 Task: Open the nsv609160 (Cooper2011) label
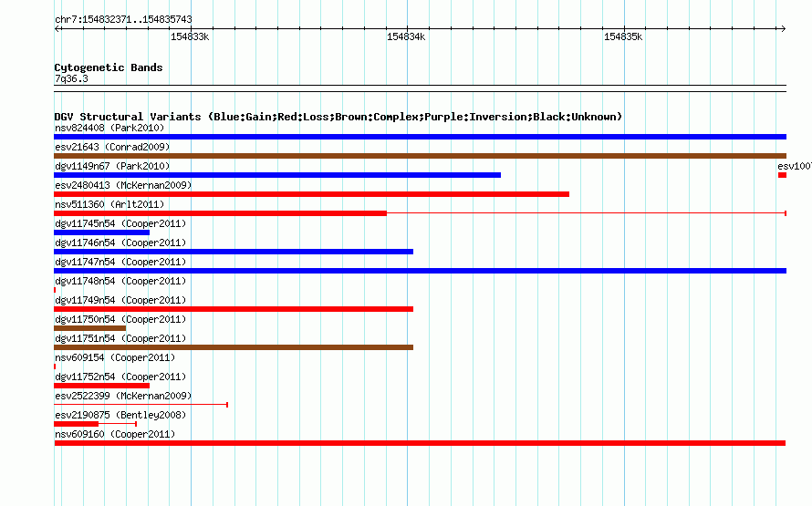pos(115,434)
